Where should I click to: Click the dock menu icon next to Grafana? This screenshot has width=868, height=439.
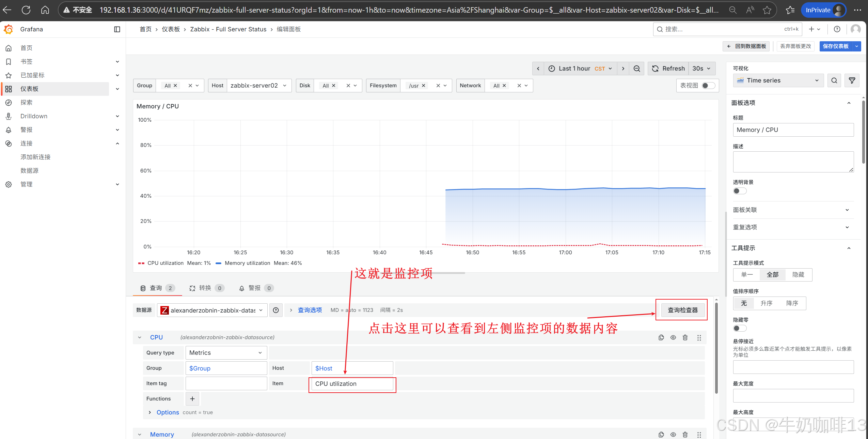point(117,29)
